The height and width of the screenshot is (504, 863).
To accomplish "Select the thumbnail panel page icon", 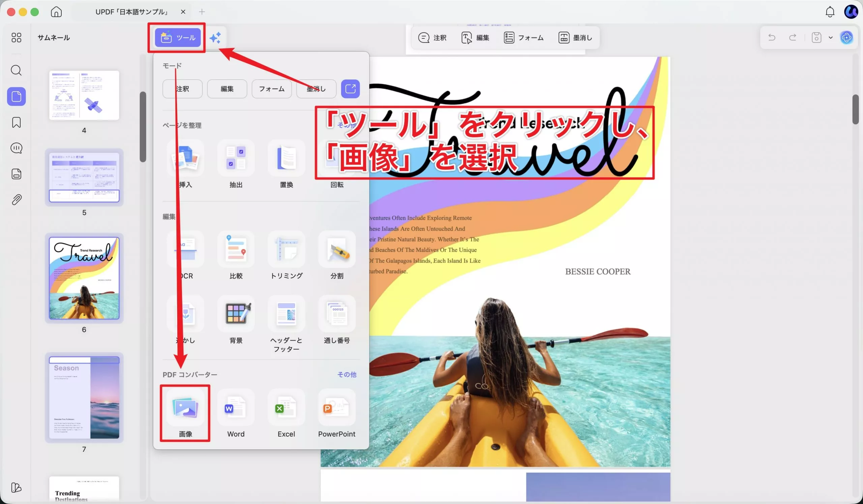I will 16,96.
